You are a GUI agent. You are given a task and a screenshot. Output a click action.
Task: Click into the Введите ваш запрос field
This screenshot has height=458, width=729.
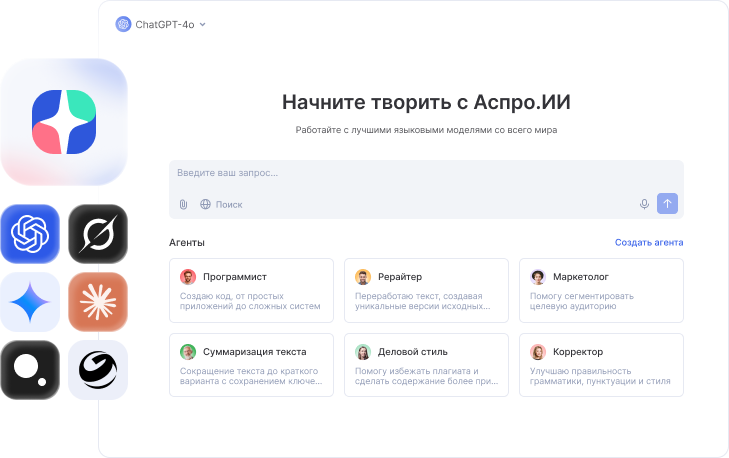pyautogui.click(x=400, y=173)
